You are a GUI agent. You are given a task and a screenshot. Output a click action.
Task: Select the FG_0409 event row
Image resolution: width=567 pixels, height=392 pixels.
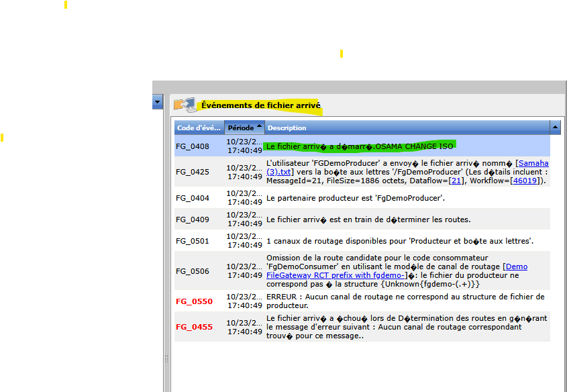tap(193, 219)
